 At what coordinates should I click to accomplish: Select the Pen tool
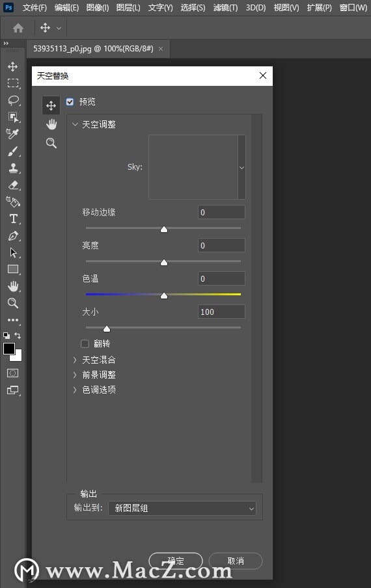point(13,236)
